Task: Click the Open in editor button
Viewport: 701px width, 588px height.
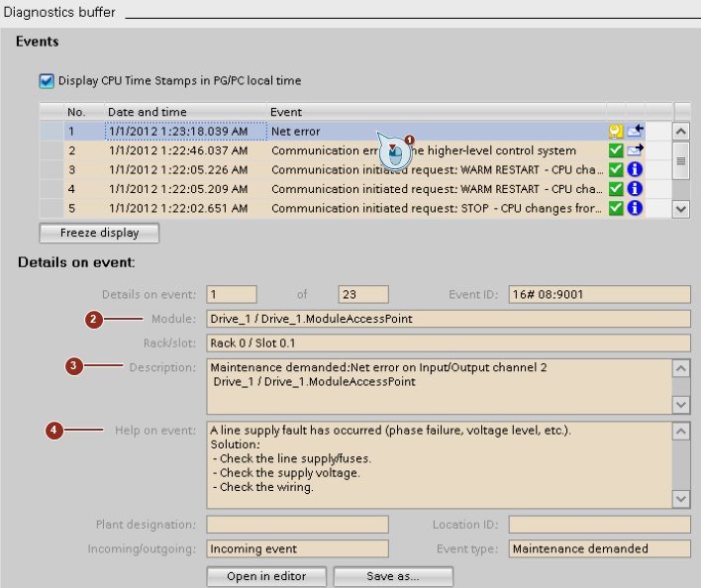Action: click(x=266, y=576)
